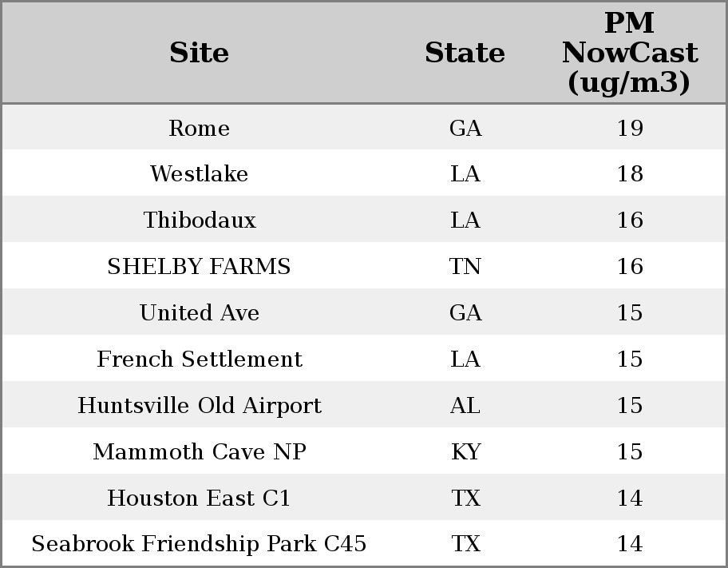Select the Mammoth Cave NP cell

point(200,452)
